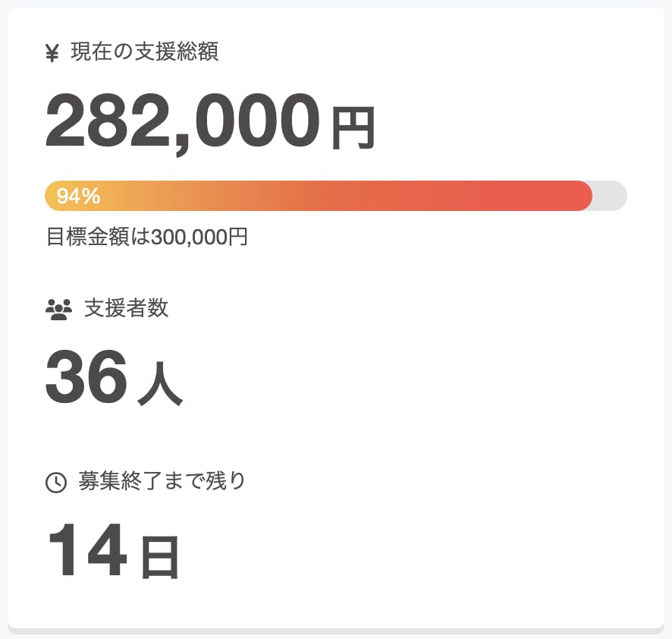Click the clock icon for remaining time

[x=56, y=482]
